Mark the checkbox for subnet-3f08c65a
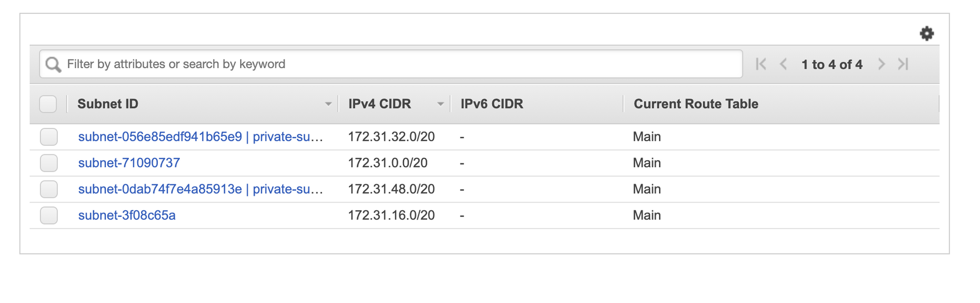This screenshot has height=303, width=980. (x=49, y=215)
